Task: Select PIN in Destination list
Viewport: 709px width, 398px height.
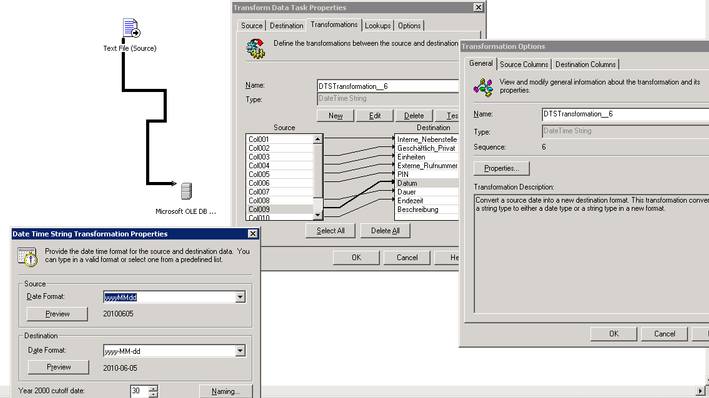Action: pyautogui.click(x=427, y=174)
